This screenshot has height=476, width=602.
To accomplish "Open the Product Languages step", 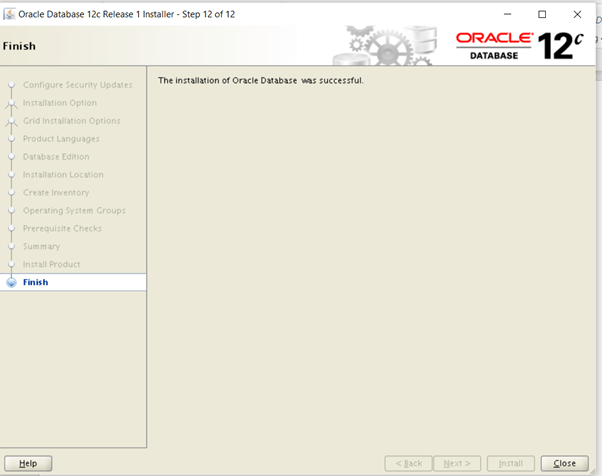I will [61, 139].
